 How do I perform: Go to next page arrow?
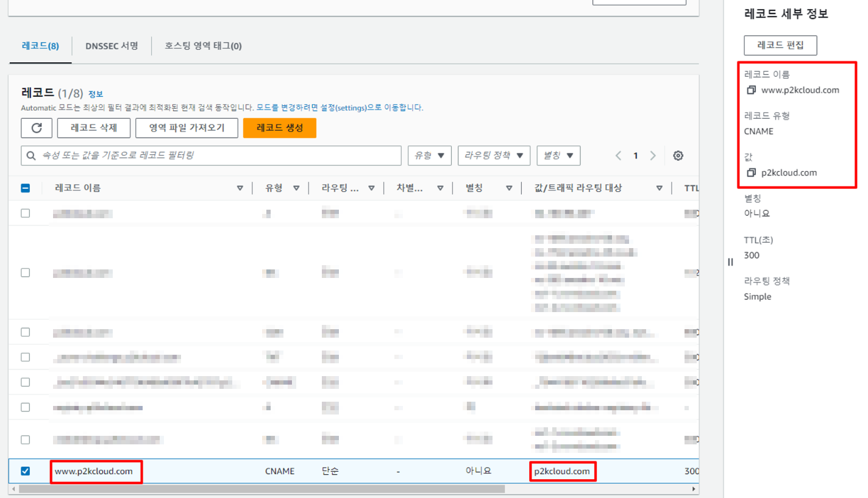tap(653, 156)
